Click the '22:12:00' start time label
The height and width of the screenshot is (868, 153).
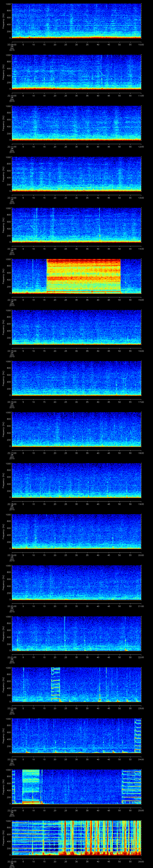pos(12,197)
